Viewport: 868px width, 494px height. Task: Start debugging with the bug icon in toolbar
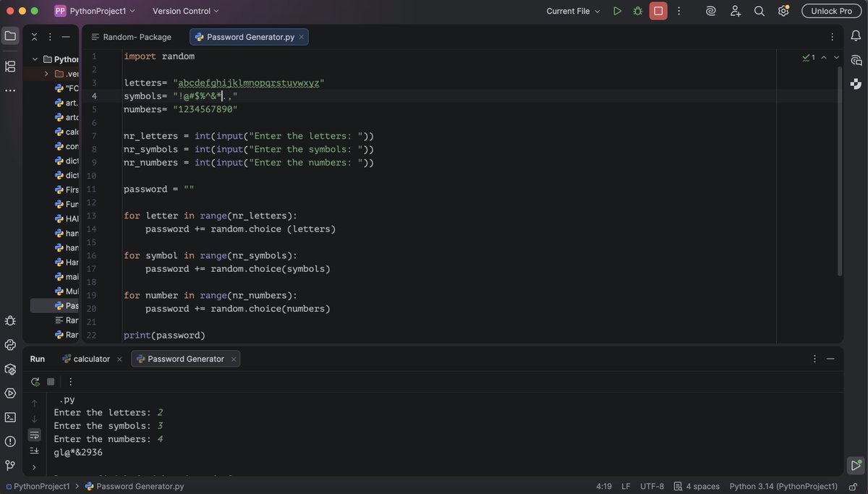[x=637, y=11]
